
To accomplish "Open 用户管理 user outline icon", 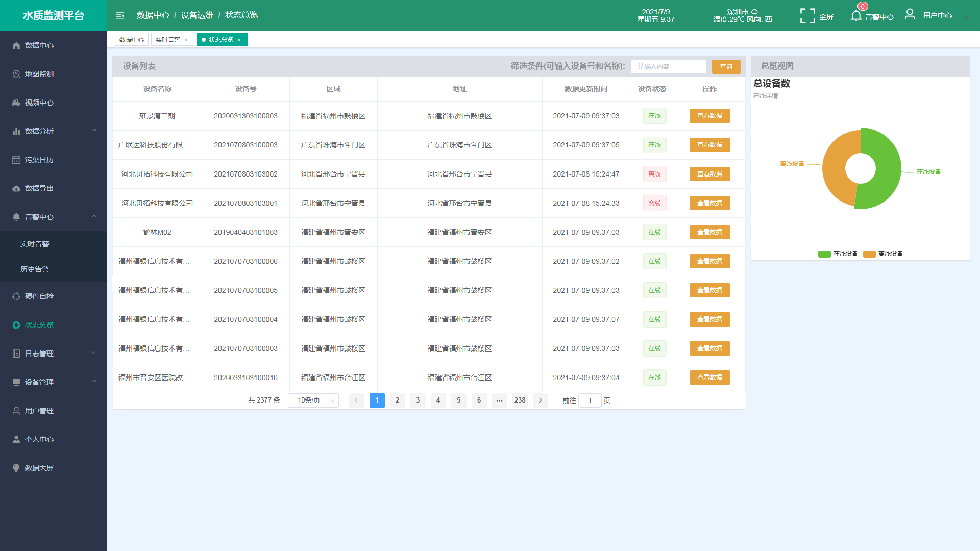I will [16, 411].
